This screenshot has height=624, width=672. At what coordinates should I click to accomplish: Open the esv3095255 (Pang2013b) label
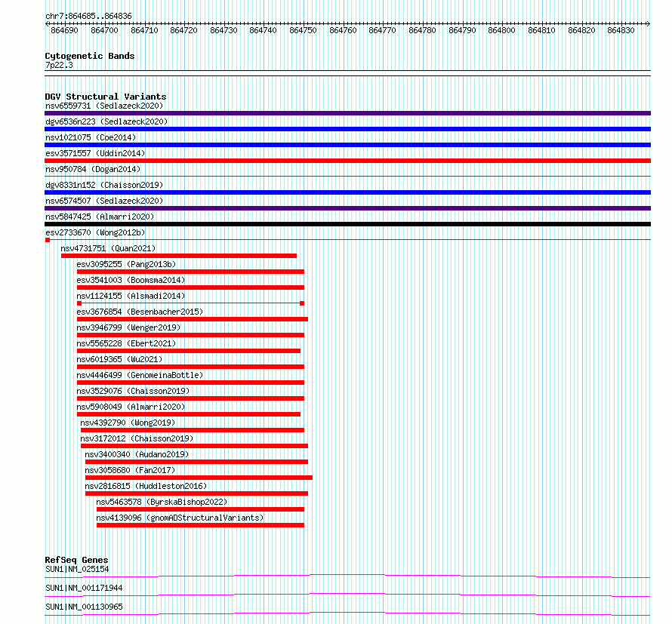(126, 264)
